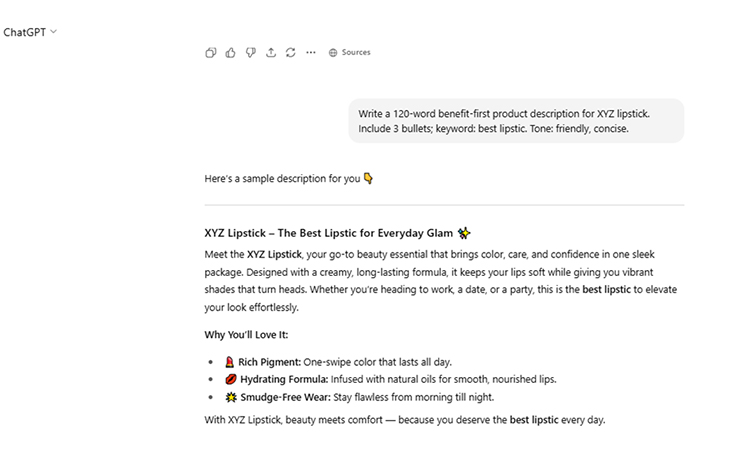Give the response a thumbs up

[x=230, y=52]
